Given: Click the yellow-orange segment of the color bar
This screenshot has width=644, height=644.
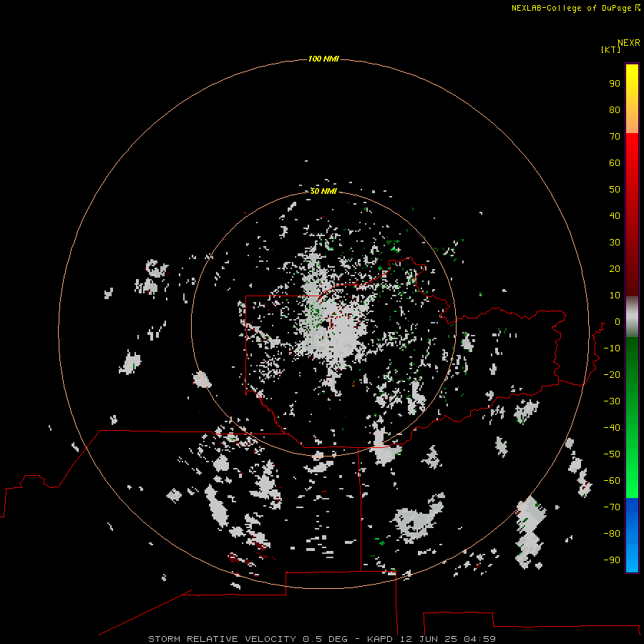Looking at the screenshot, I should coord(632,99).
